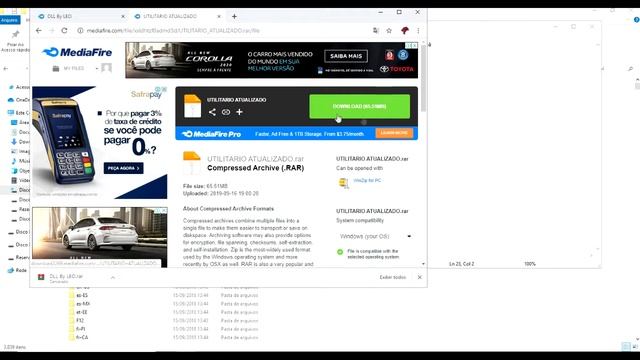The image size is (640, 360).
Task: Click the plus icon to save the file
Action: tap(240, 112)
